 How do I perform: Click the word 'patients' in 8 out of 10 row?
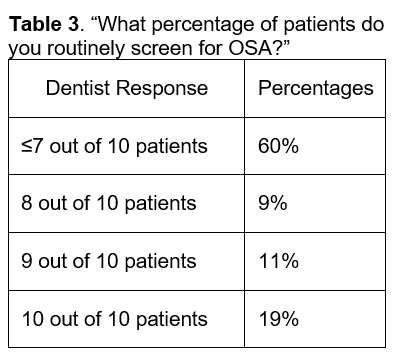[x=161, y=203]
